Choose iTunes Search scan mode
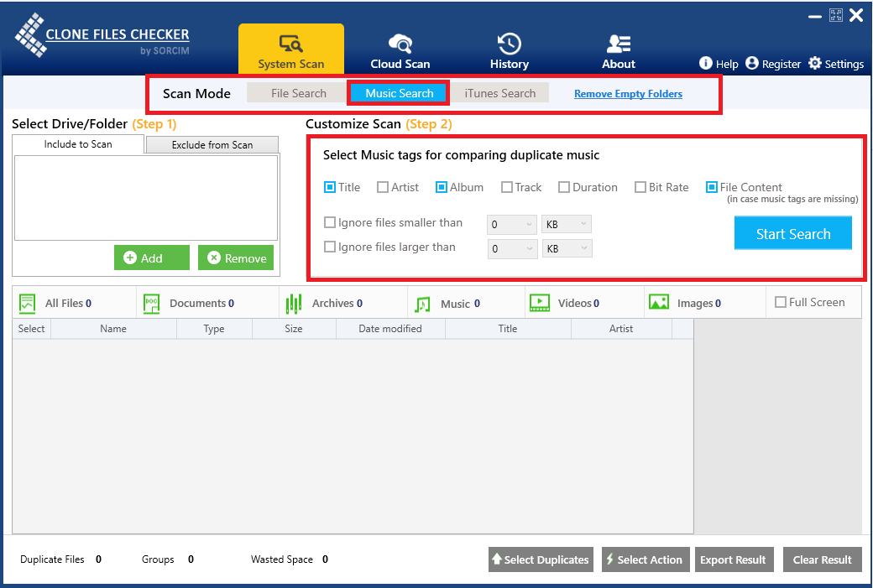Viewport: 873px width, 588px height. point(500,93)
